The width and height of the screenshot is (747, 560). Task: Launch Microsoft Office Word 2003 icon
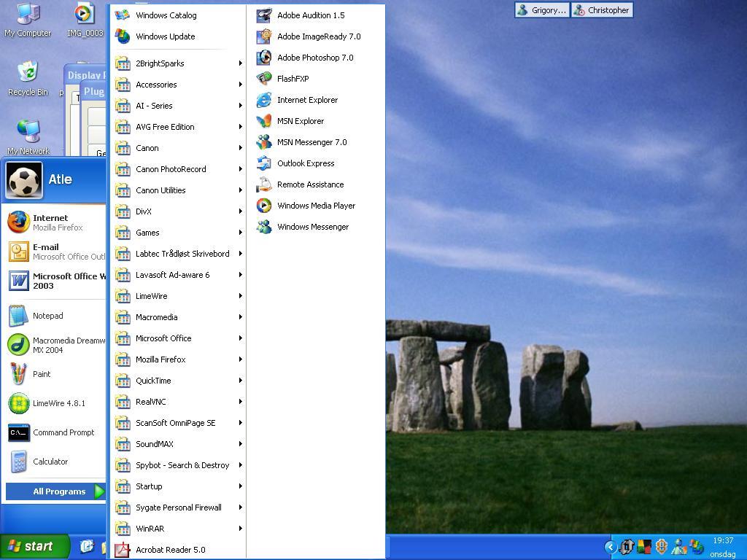tap(18, 281)
